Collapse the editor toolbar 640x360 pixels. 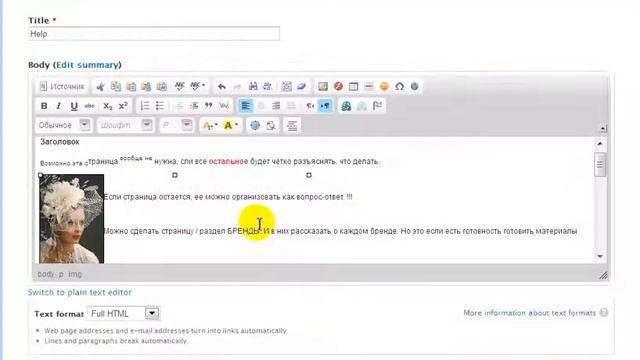click(603, 129)
